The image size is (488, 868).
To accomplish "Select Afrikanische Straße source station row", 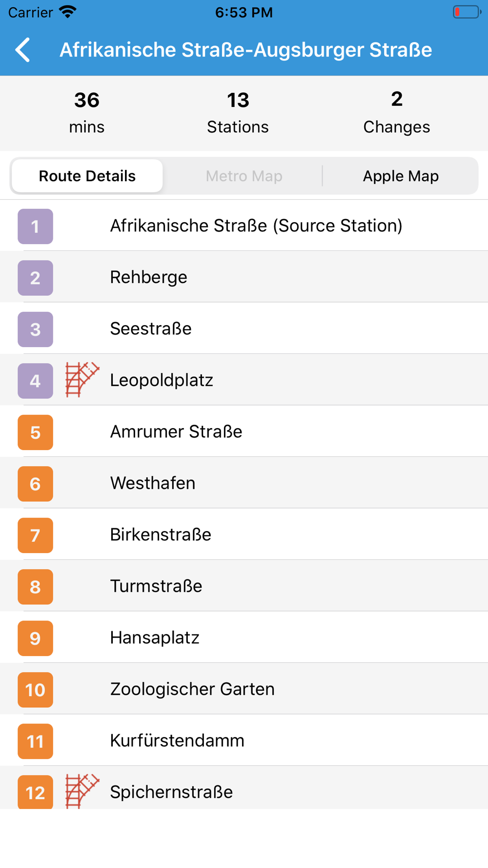I will click(x=256, y=226).
